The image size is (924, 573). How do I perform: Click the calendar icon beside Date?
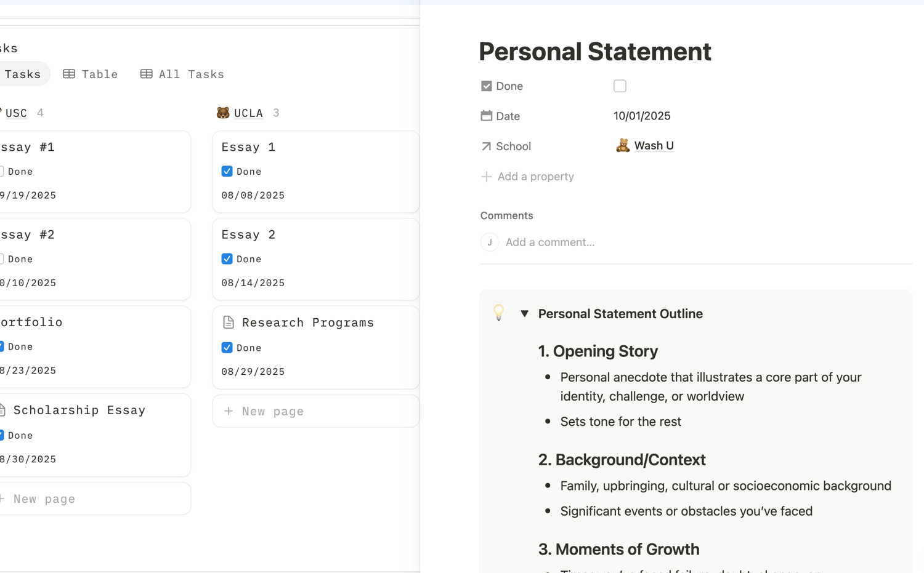487,116
